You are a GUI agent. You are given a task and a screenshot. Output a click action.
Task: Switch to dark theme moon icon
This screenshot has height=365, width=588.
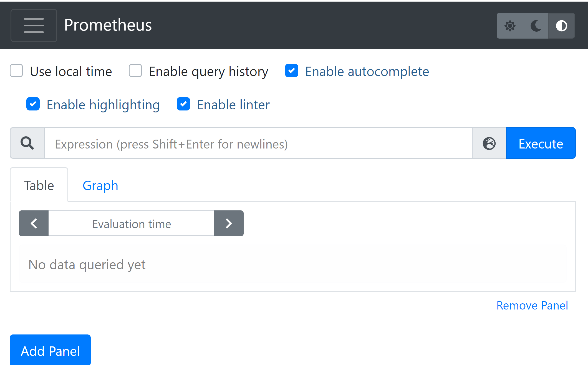[536, 26]
